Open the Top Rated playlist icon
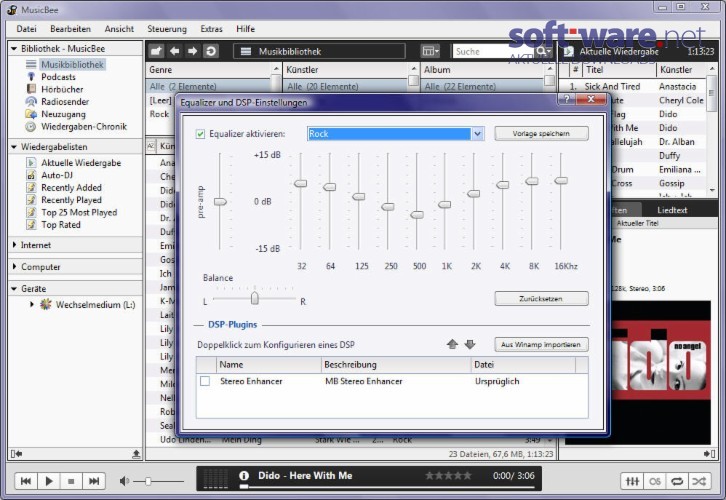 [31, 225]
